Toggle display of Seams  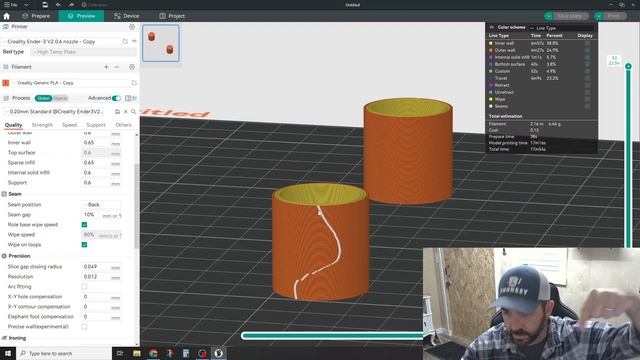(587, 106)
